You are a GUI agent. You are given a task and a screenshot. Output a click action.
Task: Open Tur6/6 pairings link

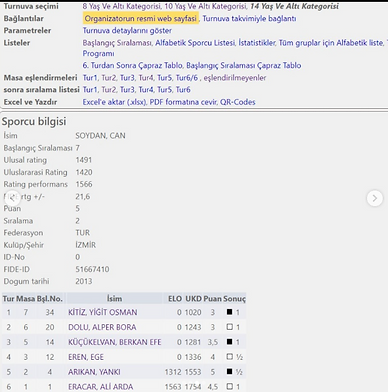tap(187, 78)
